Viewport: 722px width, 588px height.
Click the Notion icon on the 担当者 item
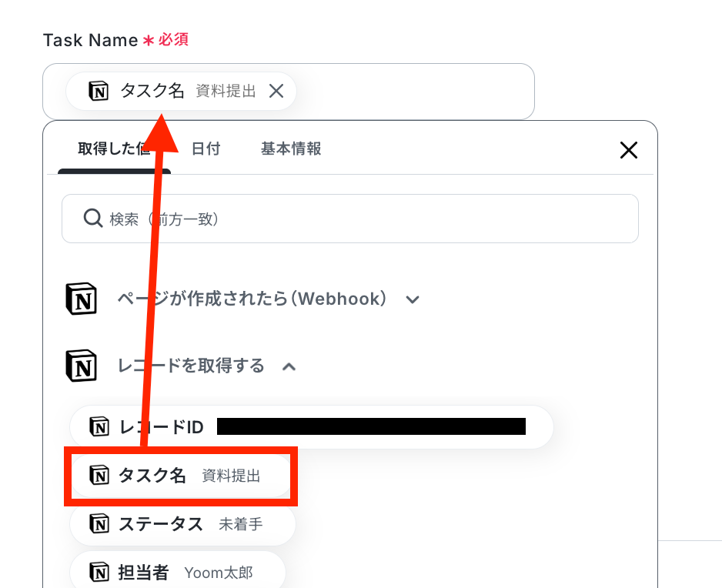99,573
